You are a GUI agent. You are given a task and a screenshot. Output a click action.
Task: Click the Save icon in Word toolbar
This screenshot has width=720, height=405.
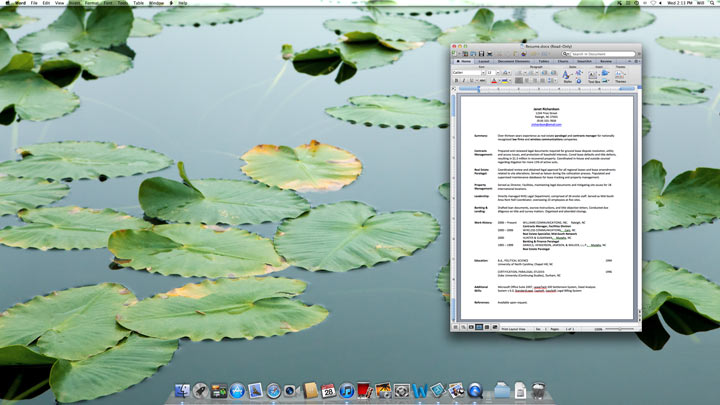click(482, 53)
